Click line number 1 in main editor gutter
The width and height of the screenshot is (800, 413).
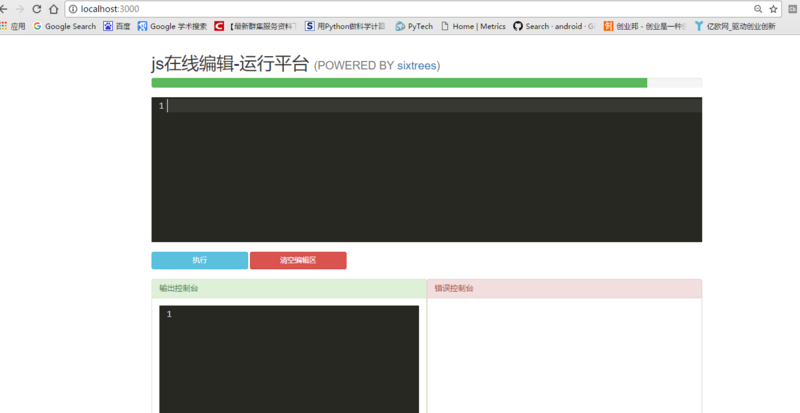[x=161, y=106]
